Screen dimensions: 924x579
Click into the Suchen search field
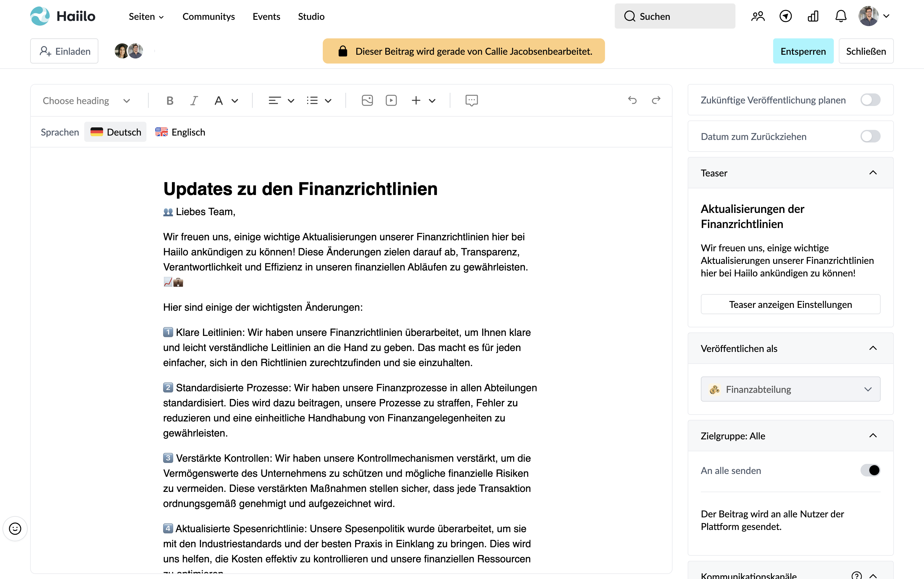674,16
